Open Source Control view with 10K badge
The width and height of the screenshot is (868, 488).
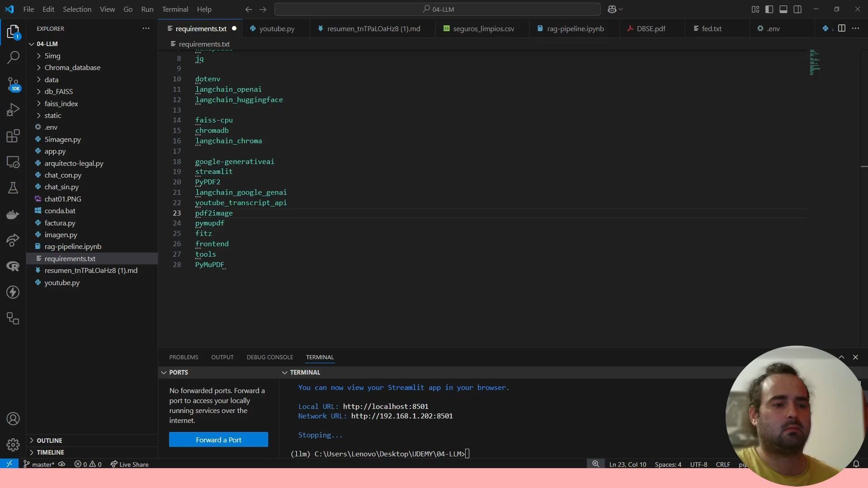pos(13,84)
